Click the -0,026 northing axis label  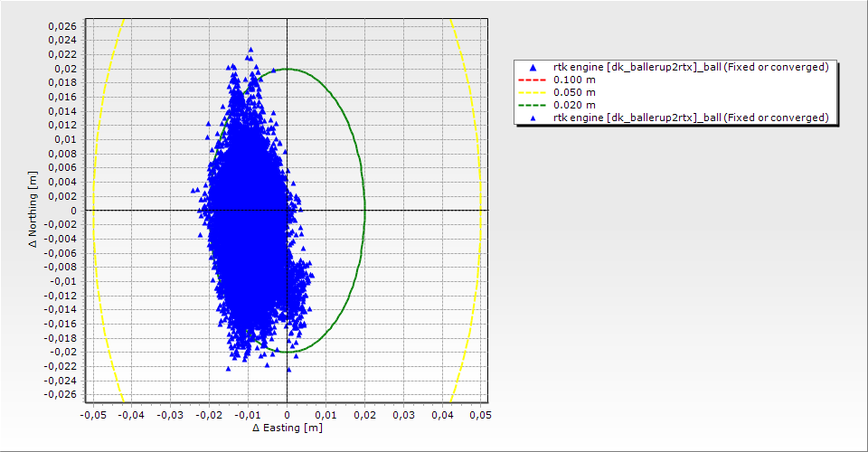61,394
